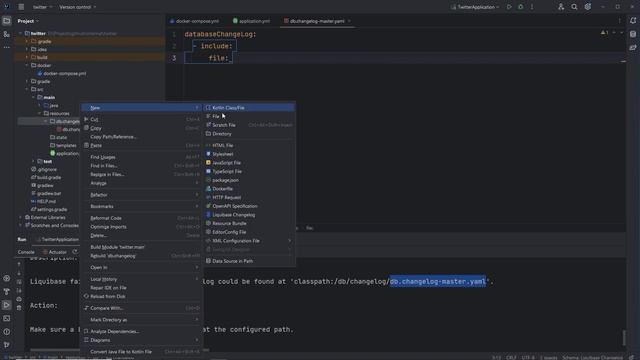
Task: Choose Scratch File in New submenu
Action: click(x=249, y=125)
